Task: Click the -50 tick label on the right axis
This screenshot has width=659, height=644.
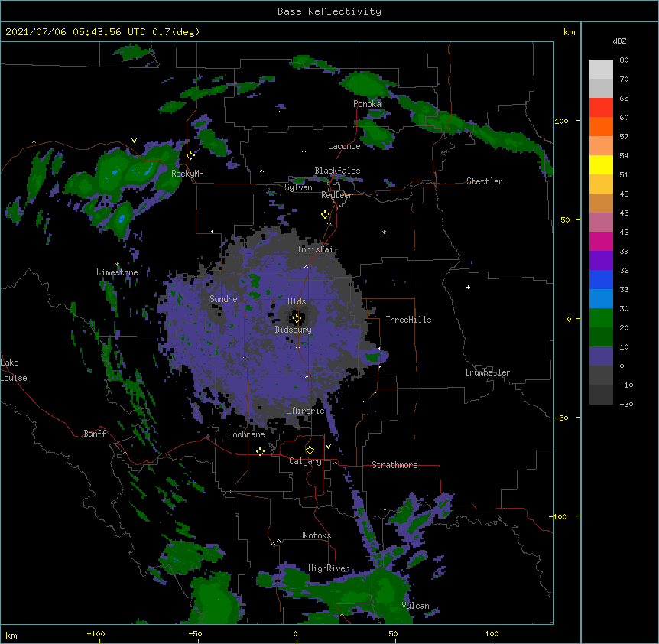Action: coord(561,418)
